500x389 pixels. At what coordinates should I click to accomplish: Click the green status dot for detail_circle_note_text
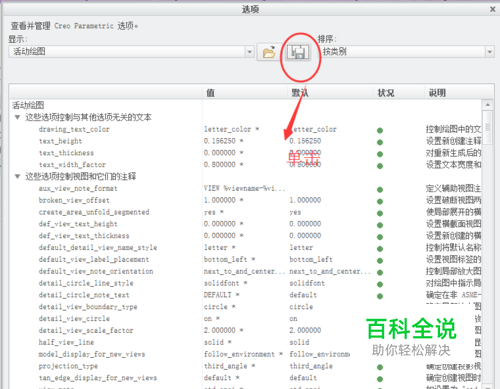pyautogui.click(x=380, y=296)
